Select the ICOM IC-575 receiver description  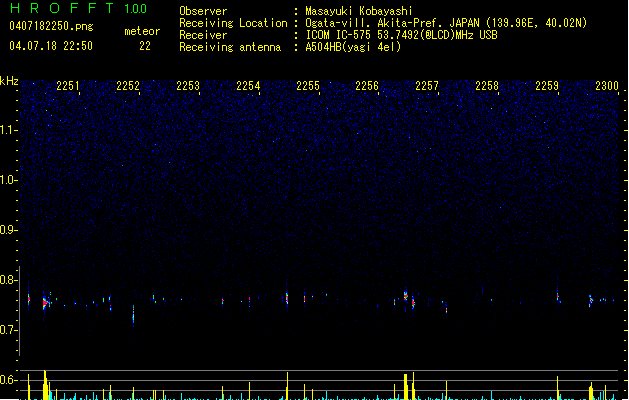tap(401, 35)
